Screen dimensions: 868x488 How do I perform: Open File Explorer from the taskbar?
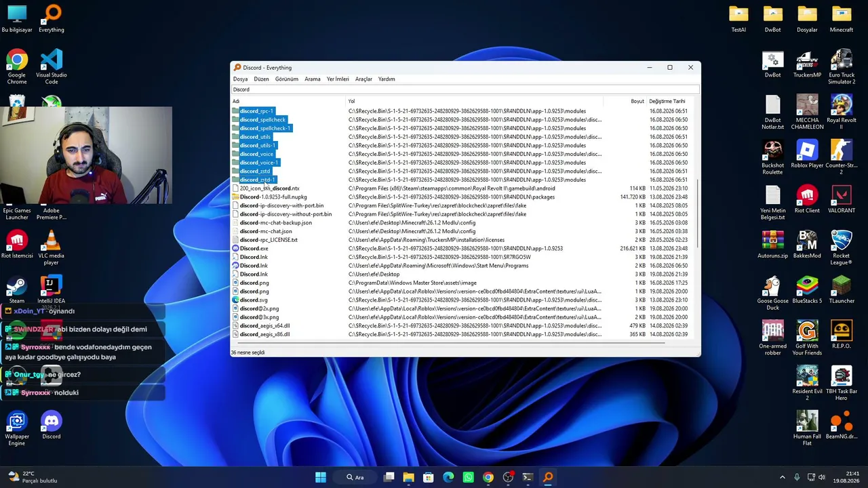coord(408,477)
